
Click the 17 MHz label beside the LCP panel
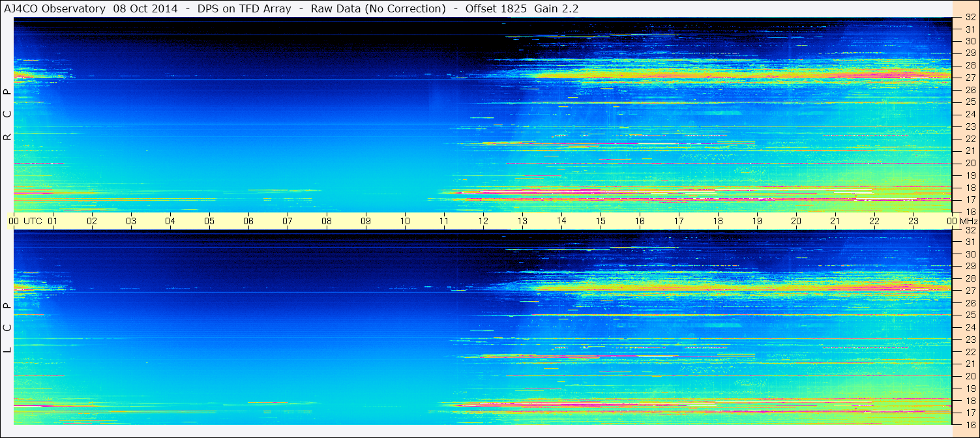point(970,413)
